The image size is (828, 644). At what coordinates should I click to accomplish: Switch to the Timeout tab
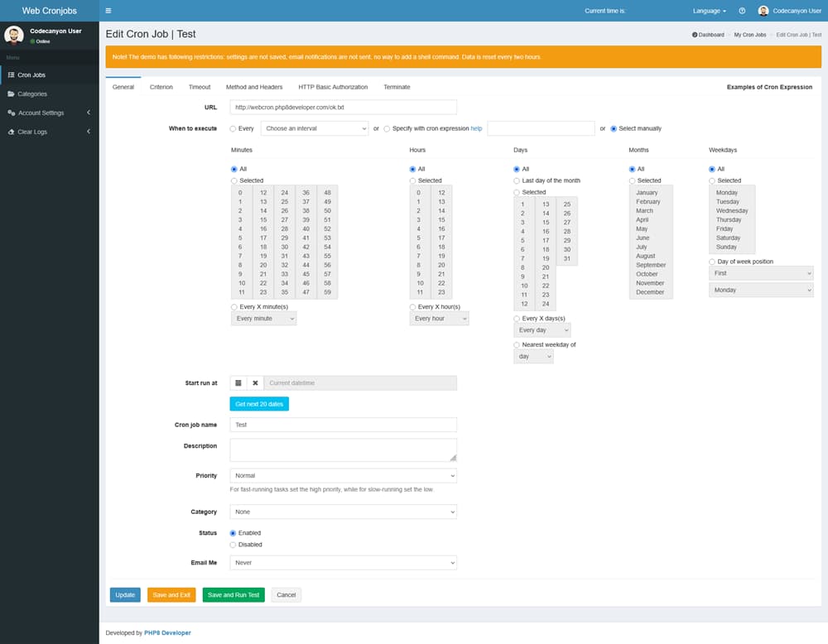(200, 87)
